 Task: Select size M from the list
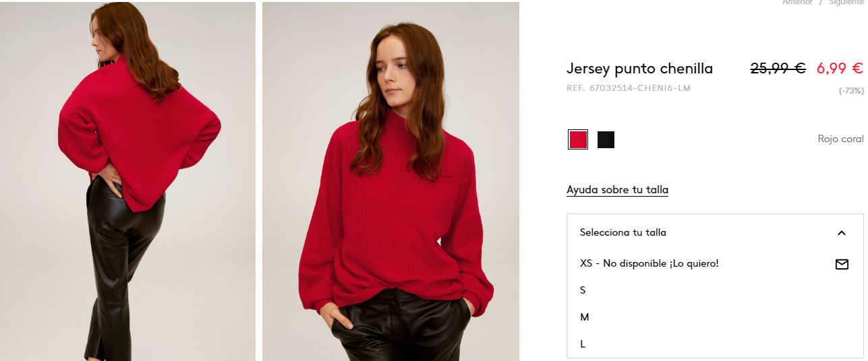(715, 317)
